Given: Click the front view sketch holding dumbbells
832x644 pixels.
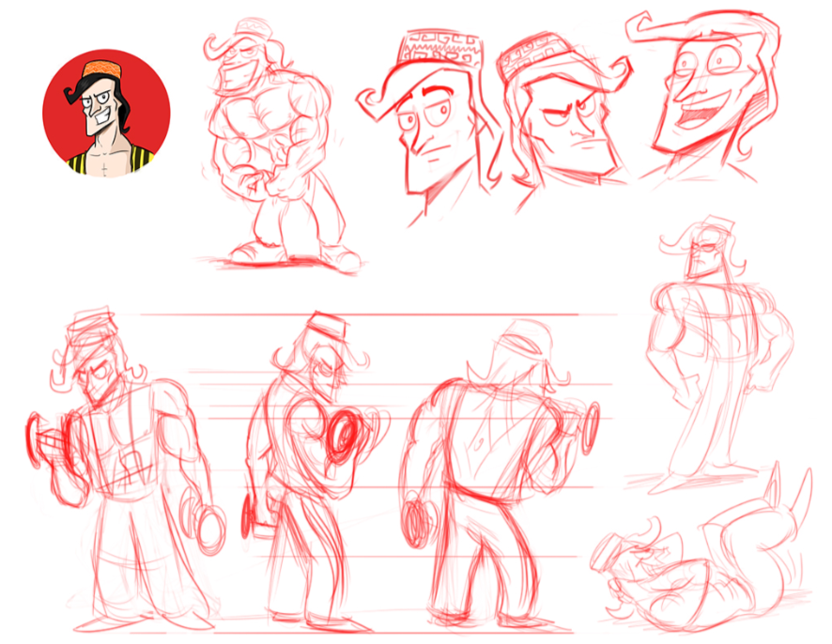Looking at the screenshot, I should [128, 469].
